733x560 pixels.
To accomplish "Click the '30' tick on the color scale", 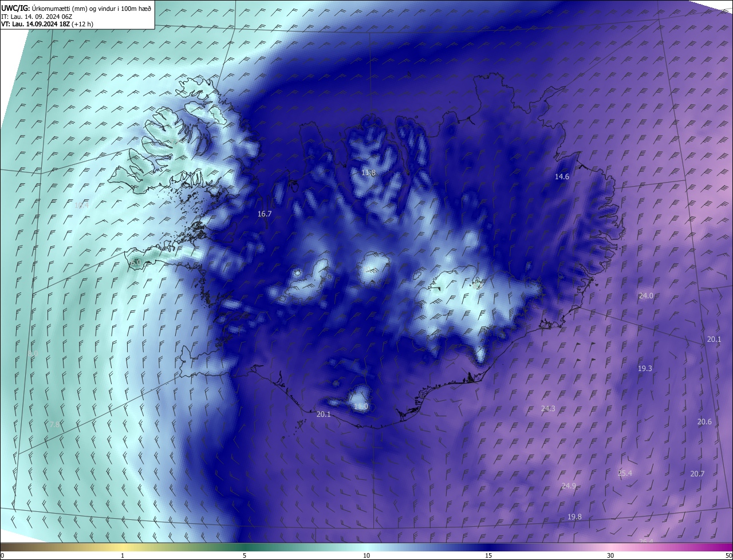I will coord(610,556).
